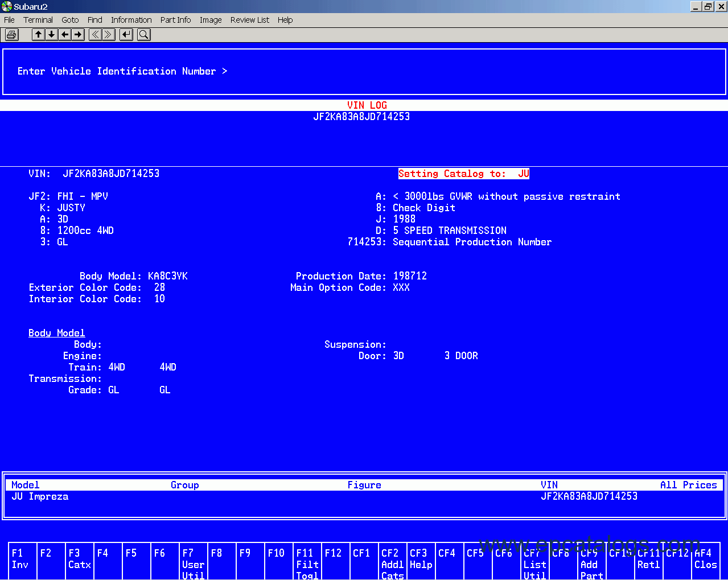
Task: Click the magnifying glass search icon
Action: click(x=144, y=35)
